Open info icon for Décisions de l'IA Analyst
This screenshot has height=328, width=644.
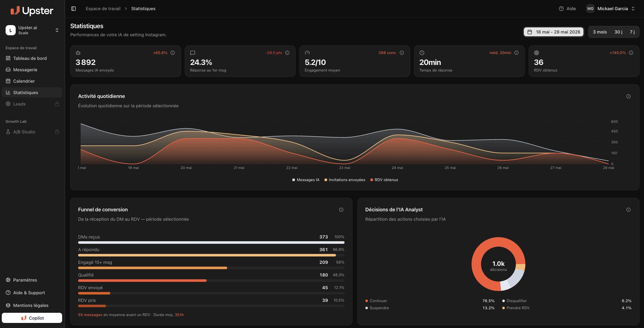pos(629,210)
